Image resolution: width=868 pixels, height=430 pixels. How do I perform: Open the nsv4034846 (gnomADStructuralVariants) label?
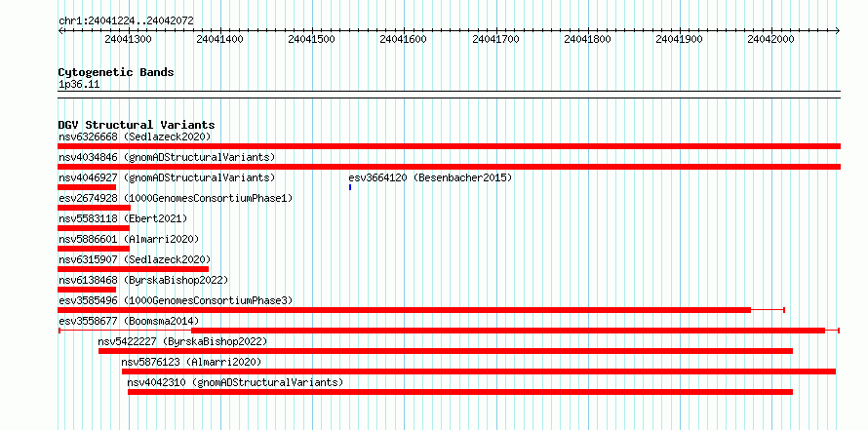click(167, 157)
